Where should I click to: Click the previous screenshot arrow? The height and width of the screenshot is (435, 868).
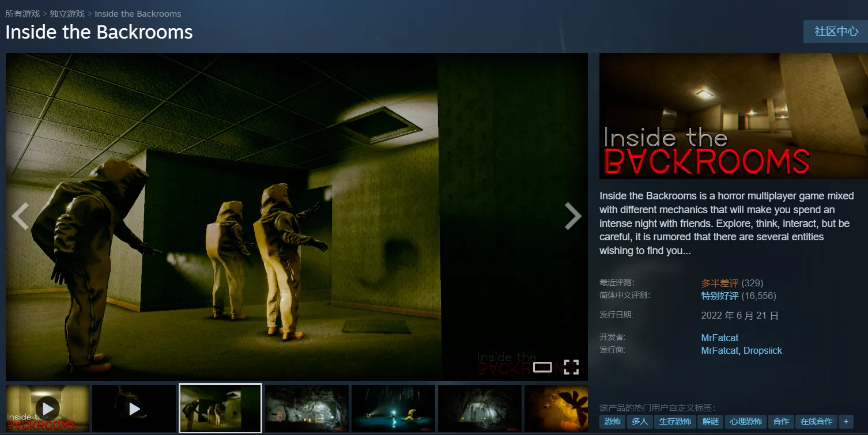tap(21, 217)
